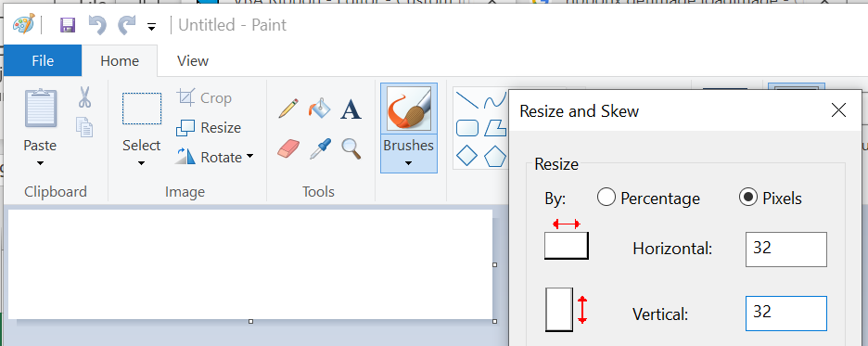This screenshot has height=346, width=868.
Task: Pick the diamond shape
Action: click(x=466, y=156)
